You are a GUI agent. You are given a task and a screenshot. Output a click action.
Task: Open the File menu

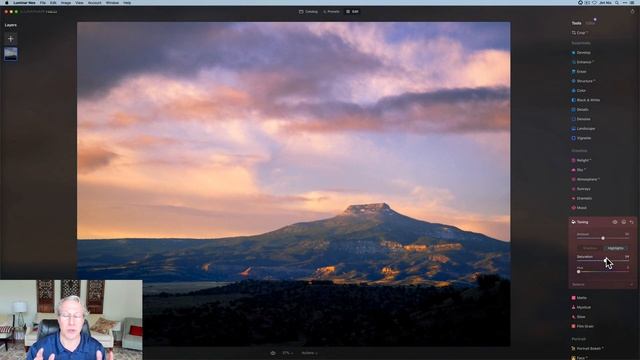click(x=42, y=2)
